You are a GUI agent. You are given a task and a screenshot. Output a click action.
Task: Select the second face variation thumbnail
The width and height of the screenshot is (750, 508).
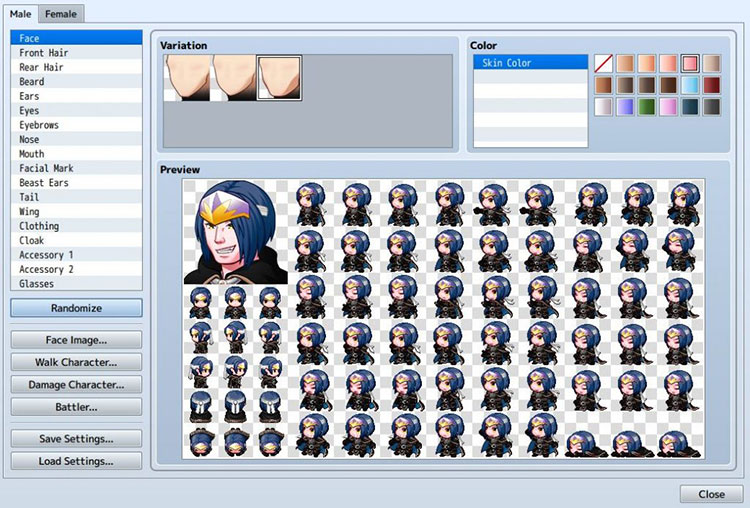(x=233, y=78)
